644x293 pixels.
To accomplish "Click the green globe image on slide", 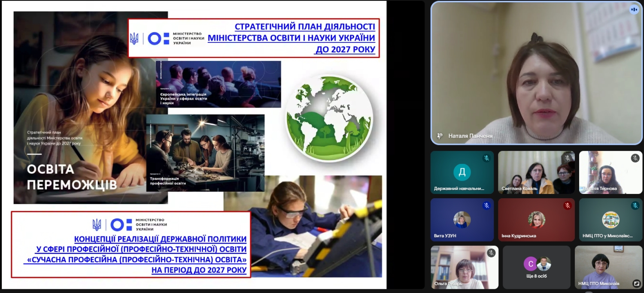I will [x=329, y=118].
